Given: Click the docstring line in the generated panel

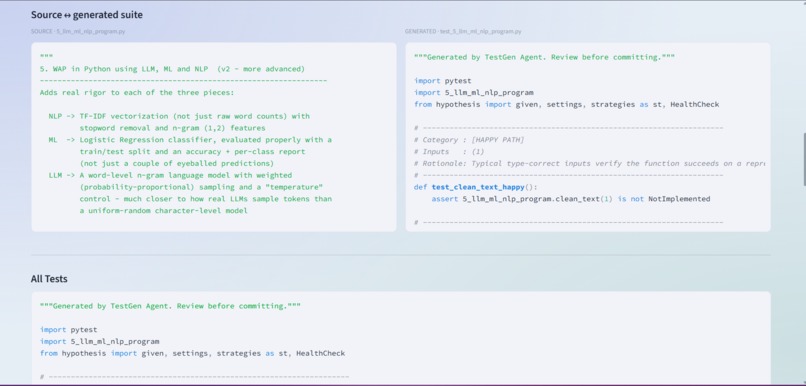Looking at the screenshot, I should 544,58.
